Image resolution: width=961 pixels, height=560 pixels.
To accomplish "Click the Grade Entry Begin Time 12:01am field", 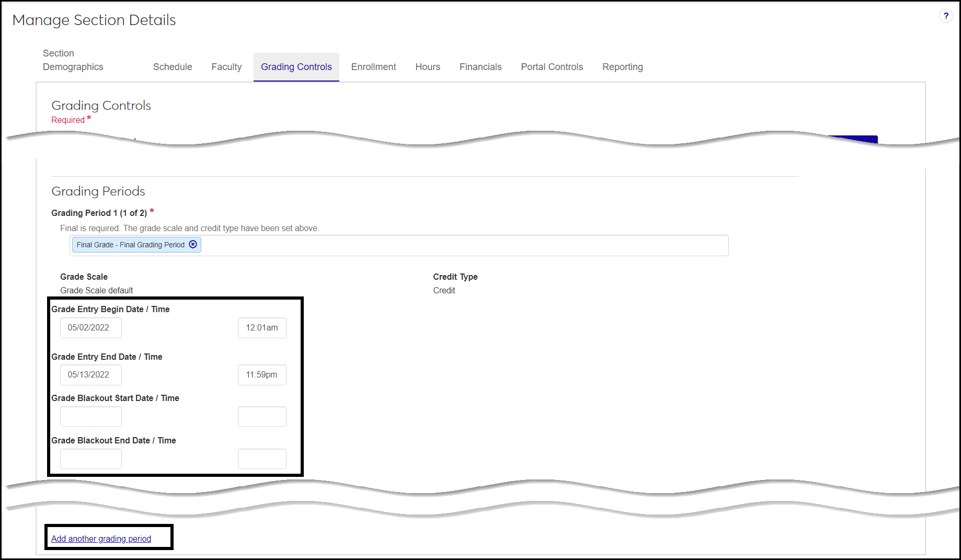I will [262, 328].
